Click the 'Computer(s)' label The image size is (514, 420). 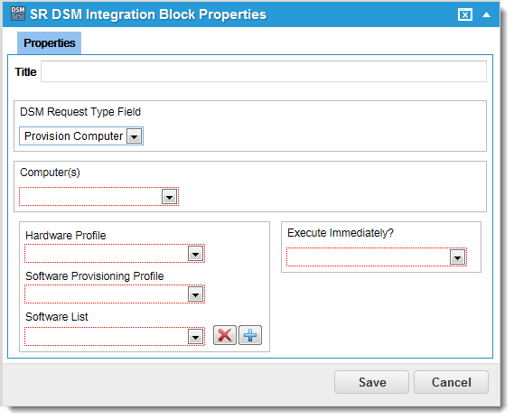50,173
